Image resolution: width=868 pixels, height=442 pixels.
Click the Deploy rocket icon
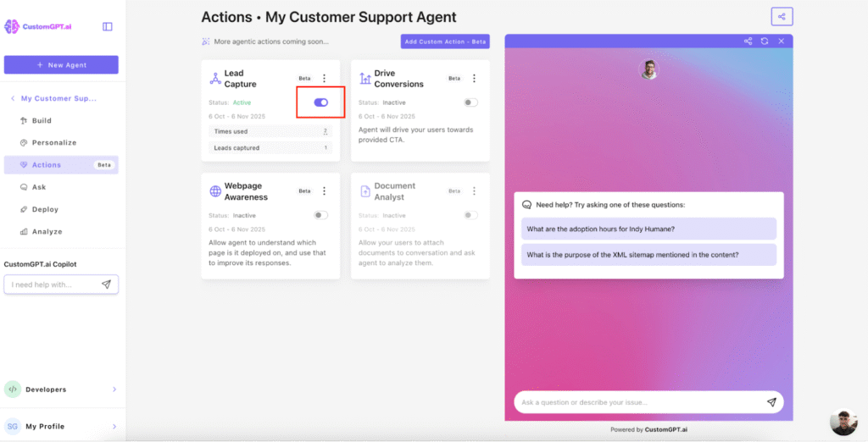[x=24, y=209]
